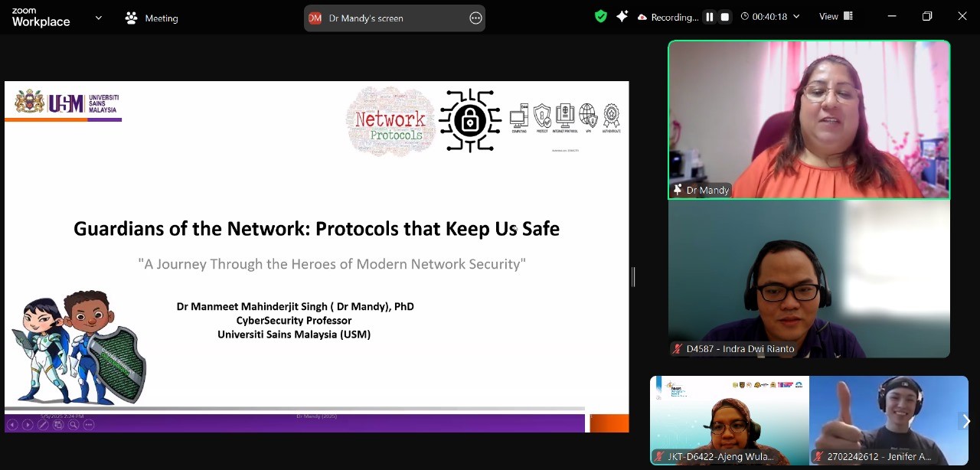This screenshot has width=980, height=470.
Task: Click the slide title Guardians of the Network
Action: (316, 228)
